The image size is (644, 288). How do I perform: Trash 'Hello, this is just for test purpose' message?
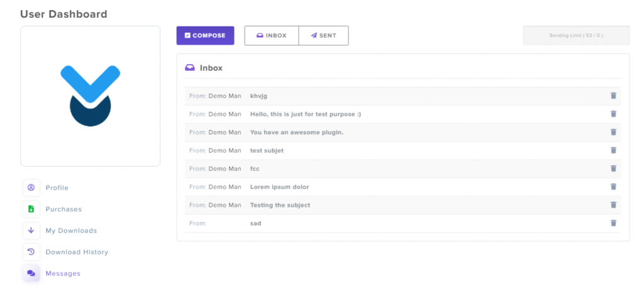[613, 114]
